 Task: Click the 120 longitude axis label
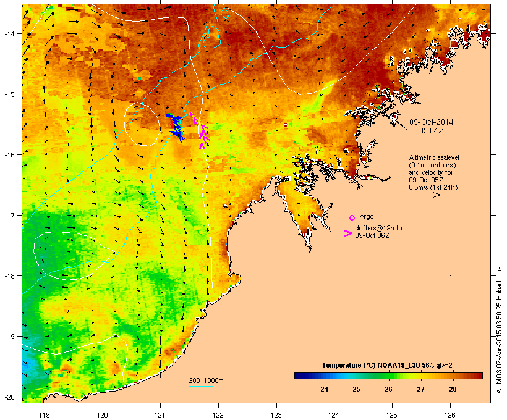[103, 415]
